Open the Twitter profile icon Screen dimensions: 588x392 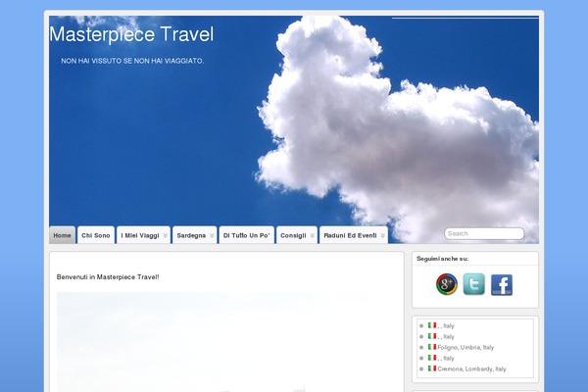coord(474,284)
